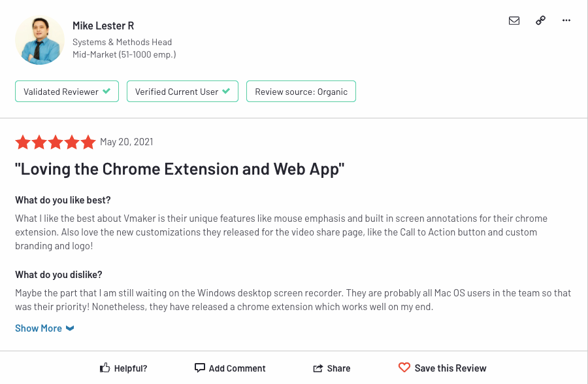Select the Validated Reviewer badge
Screen dimensions: 588x384
click(x=66, y=91)
